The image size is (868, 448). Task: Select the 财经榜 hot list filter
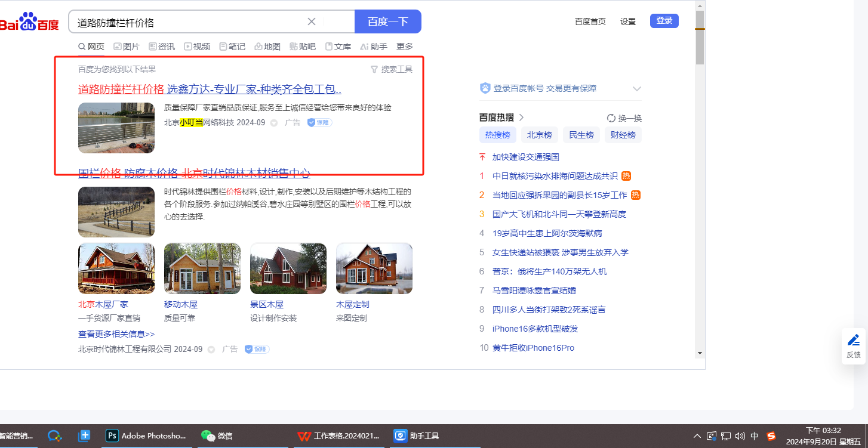623,135
